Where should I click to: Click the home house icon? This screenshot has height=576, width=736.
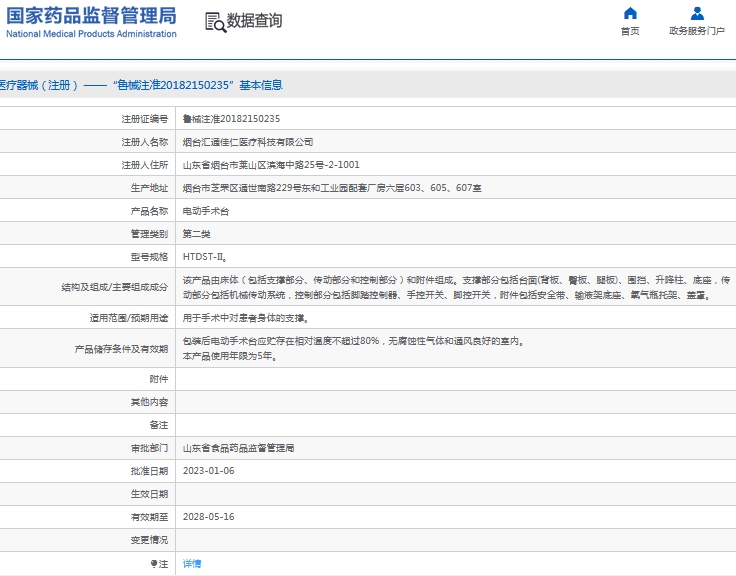(630, 13)
